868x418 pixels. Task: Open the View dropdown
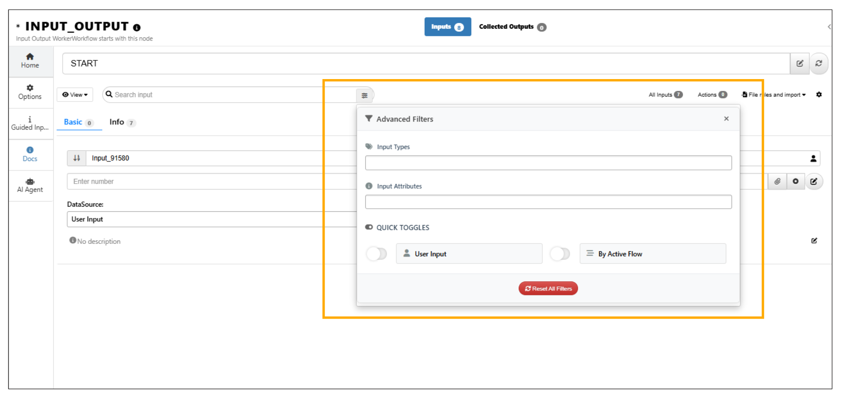[75, 95]
